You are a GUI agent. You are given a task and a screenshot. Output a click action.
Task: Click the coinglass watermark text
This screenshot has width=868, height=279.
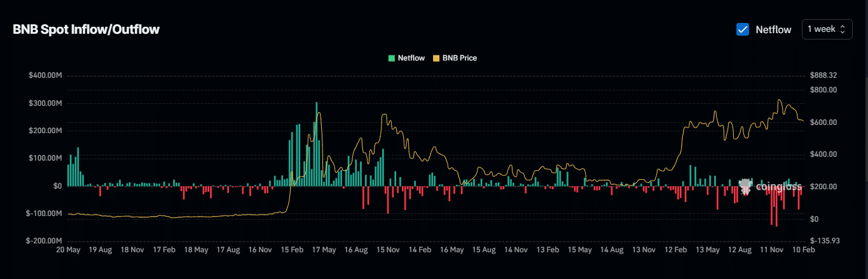click(x=779, y=187)
